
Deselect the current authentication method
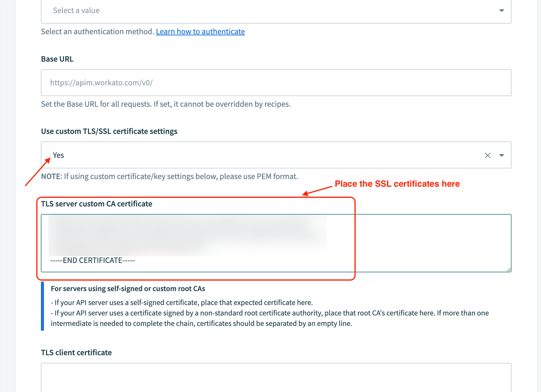click(488, 155)
